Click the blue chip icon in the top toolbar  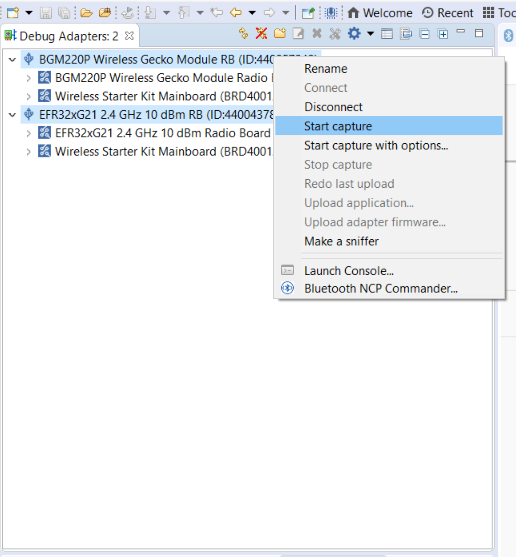(331, 13)
